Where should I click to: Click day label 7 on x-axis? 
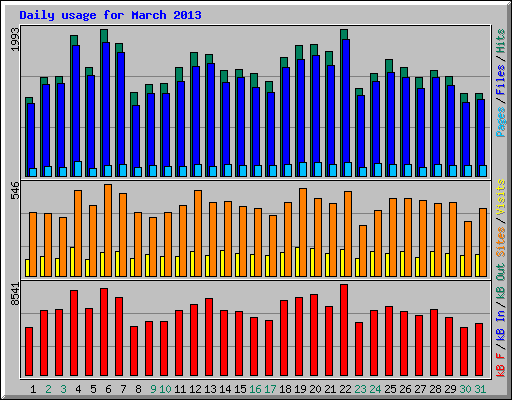(x=123, y=389)
